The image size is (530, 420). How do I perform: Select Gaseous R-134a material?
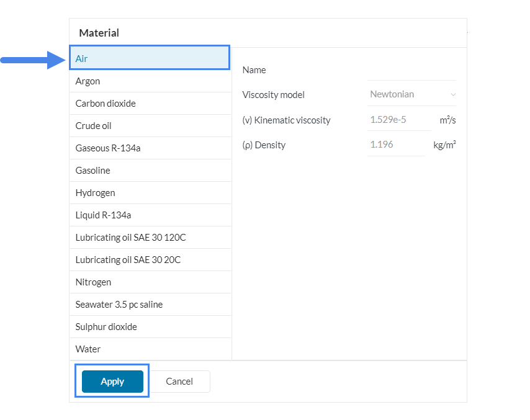point(149,148)
